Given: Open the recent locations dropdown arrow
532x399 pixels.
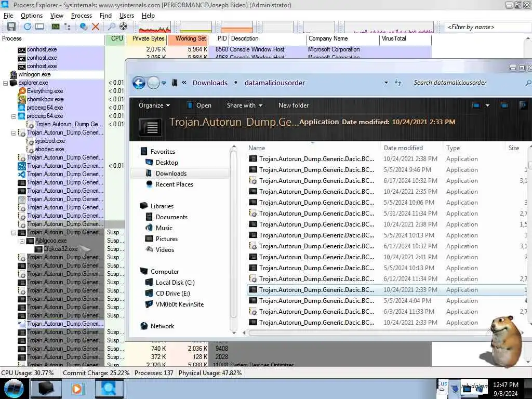Looking at the screenshot, I should pyautogui.click(x=164, y=83).
